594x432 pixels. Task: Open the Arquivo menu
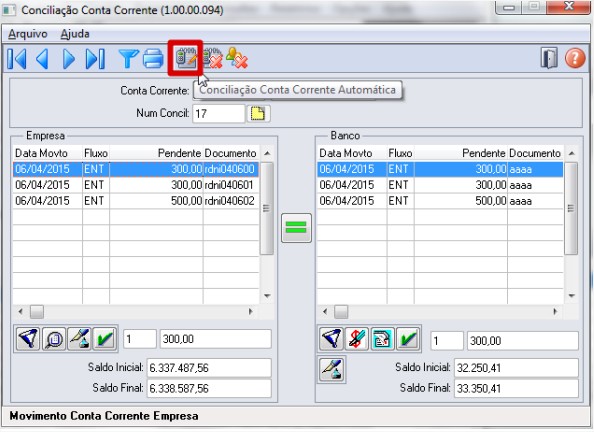[x=28, y=34]
